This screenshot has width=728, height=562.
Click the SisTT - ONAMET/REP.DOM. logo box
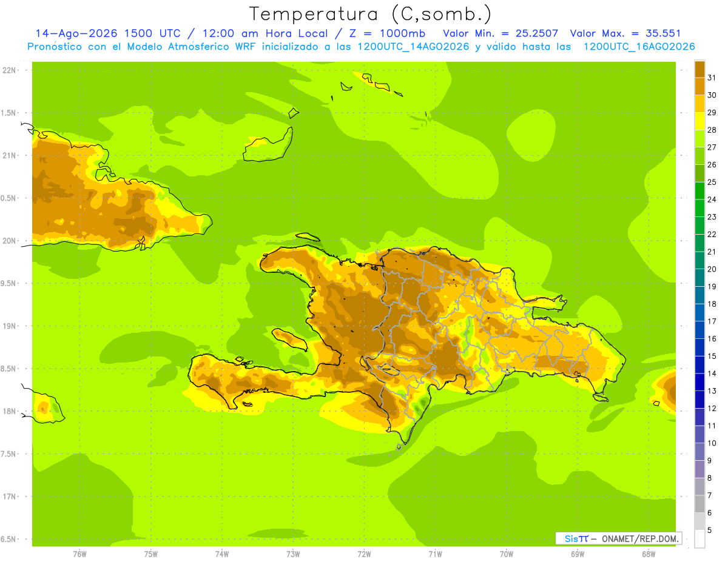click(x=619, y=538)
